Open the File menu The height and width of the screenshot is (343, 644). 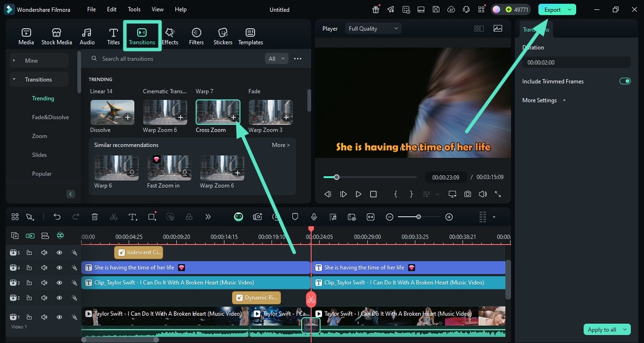[x=92, y=9]
